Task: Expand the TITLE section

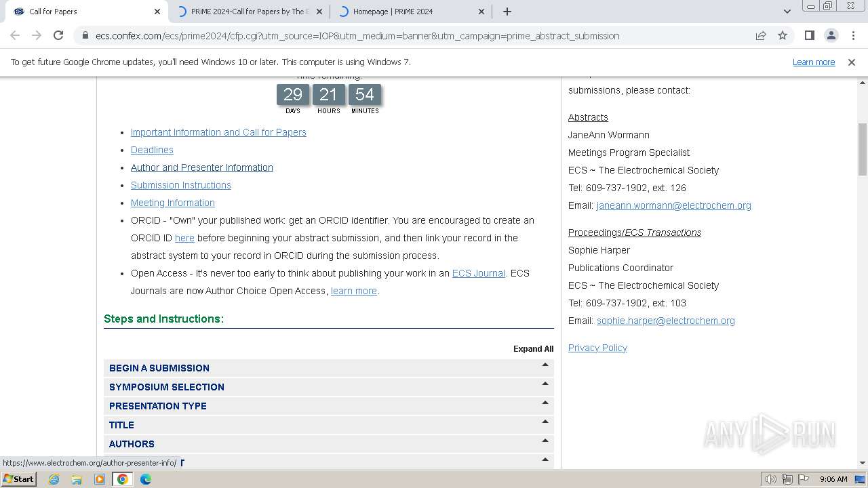Action: [329, 425]
